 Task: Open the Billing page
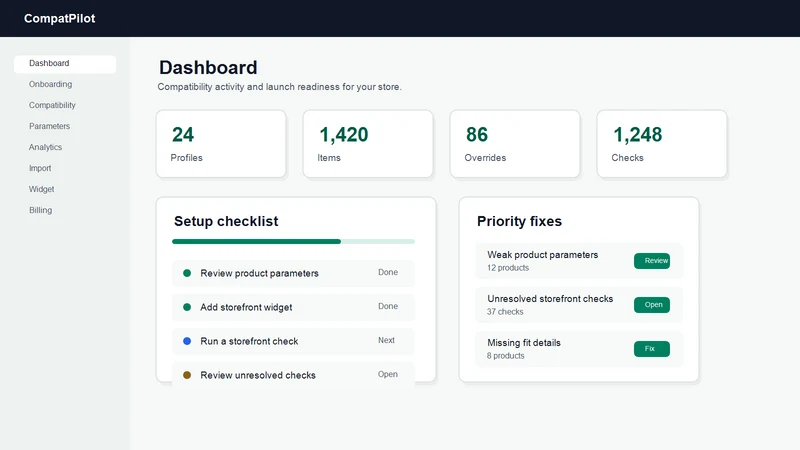click(40, 210)
